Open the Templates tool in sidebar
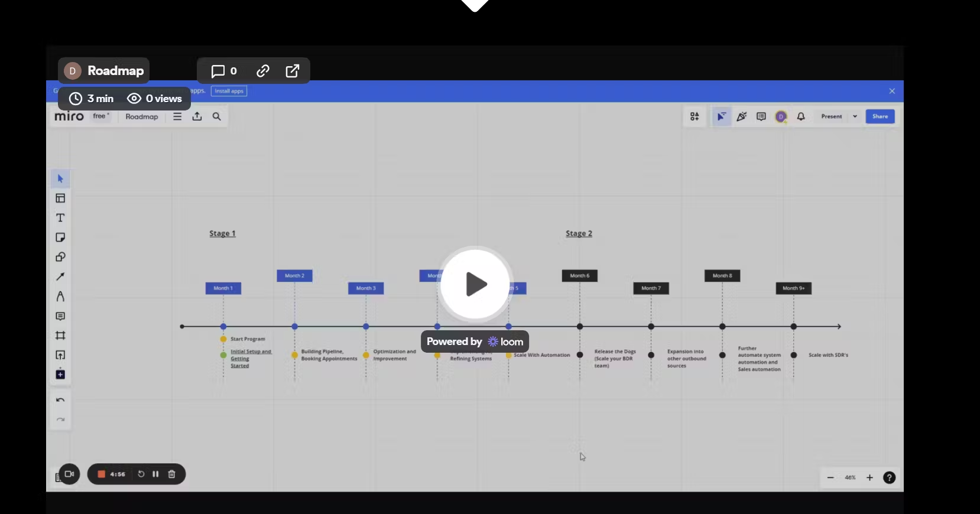The height and width of the screenshot is (514, 980). tap(60, 199)
